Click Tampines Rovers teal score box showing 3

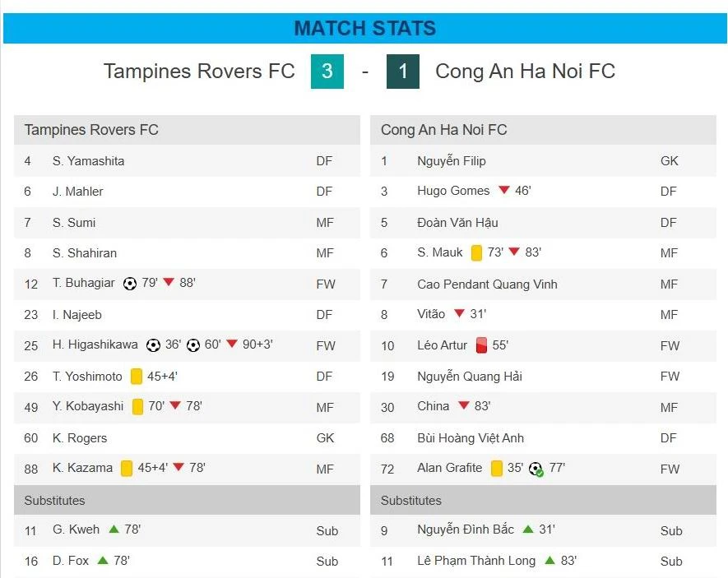[x=327, y=72]
